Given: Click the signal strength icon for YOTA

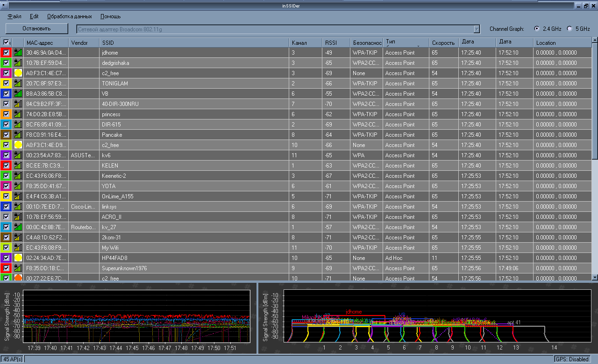Looking at the screenshot, I should click(x=18, y=186).
